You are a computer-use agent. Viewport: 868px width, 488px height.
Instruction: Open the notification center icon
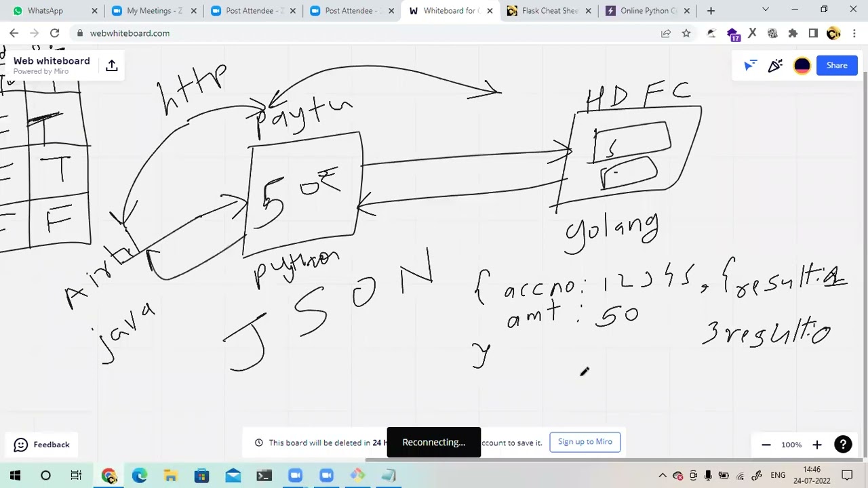[848, 476]
